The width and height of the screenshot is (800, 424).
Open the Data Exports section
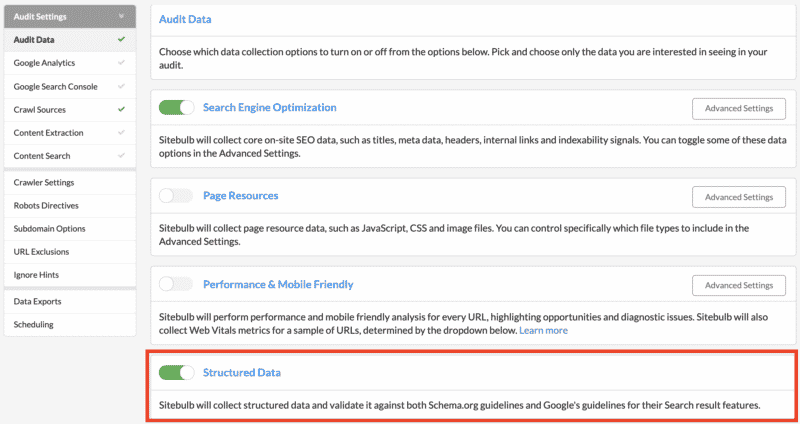click(39, 301)
